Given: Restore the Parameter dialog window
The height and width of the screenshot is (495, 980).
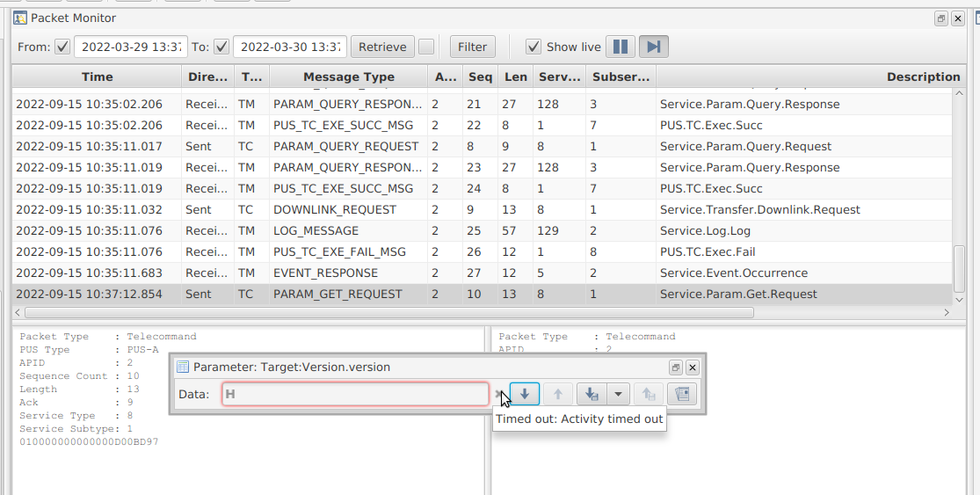Looking at the screenshot, I should [x=675, y=368].
